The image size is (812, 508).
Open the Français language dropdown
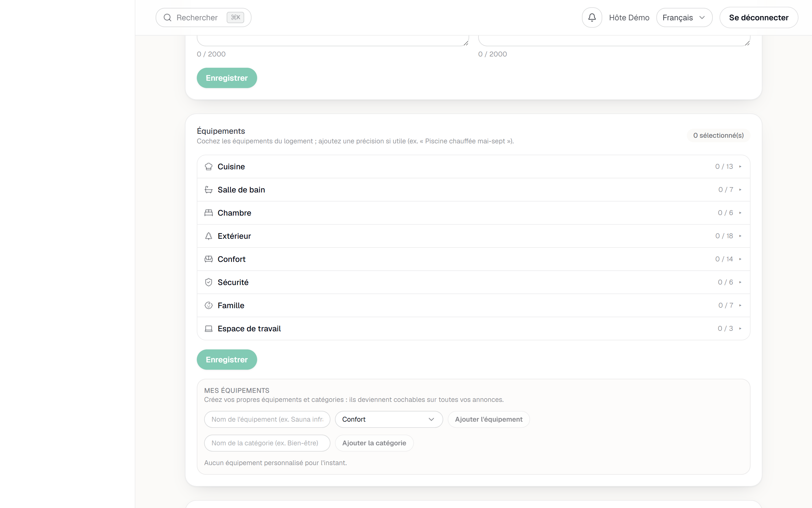(684, 17)
